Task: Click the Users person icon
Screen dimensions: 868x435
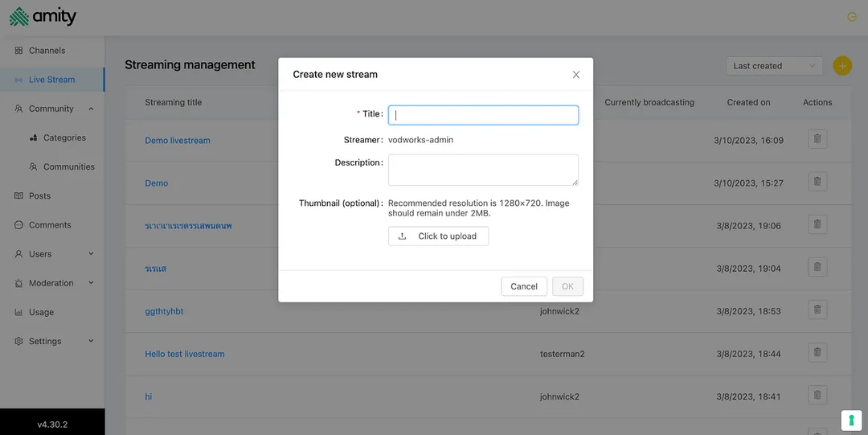Action: [x=18, y=254]
